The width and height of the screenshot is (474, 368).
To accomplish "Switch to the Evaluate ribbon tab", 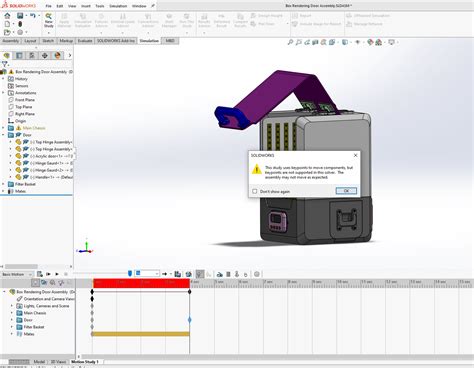I will [x=85, y=41].
